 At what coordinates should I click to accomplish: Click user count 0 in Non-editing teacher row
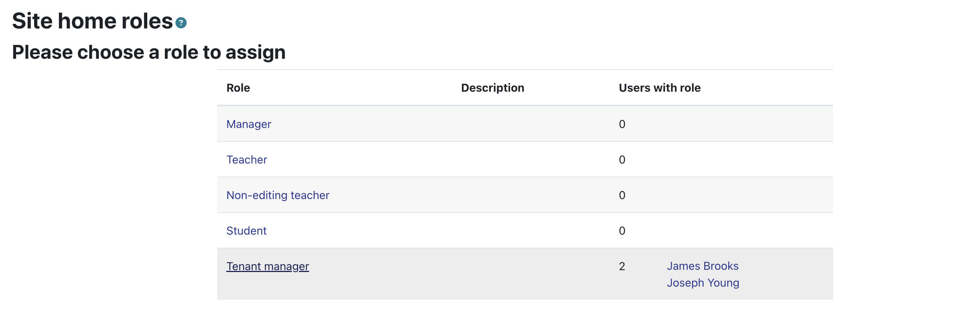[621, 195]
